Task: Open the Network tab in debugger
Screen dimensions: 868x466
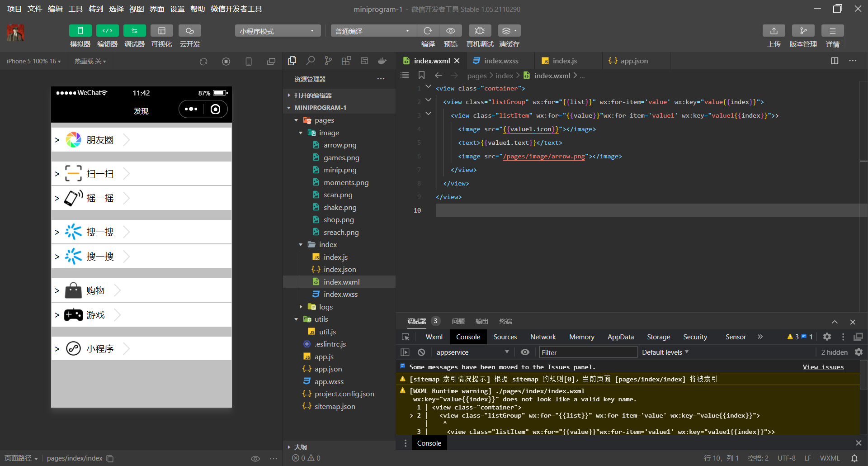Action: pos(542,337)
